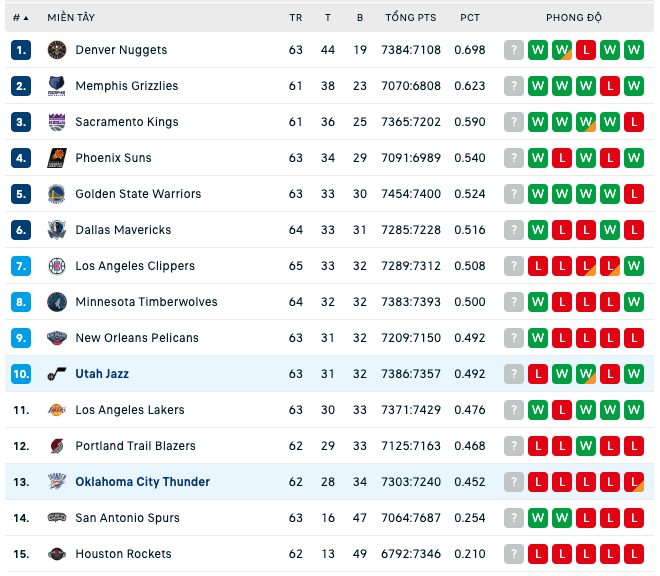Sort by TỔNG PTS column header
This screenshot has height=576, width=660.
pos(411,18)
